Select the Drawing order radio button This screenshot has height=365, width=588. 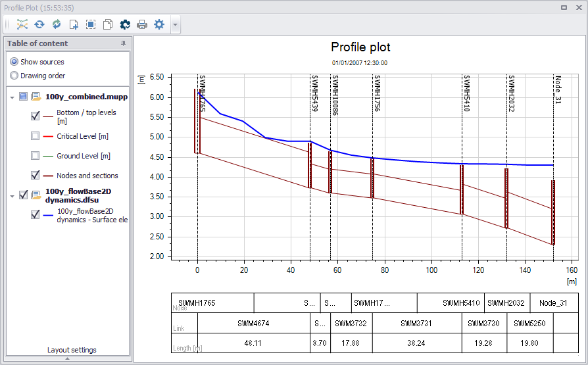pos(14,76)
